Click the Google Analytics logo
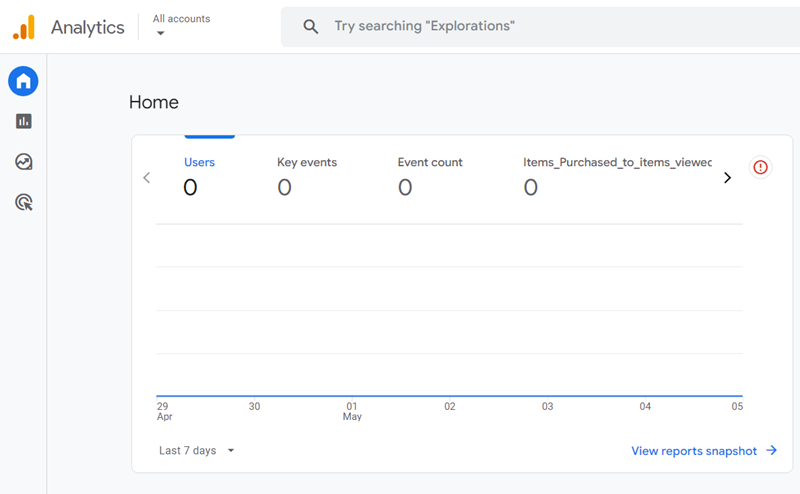 pos(24,27)
